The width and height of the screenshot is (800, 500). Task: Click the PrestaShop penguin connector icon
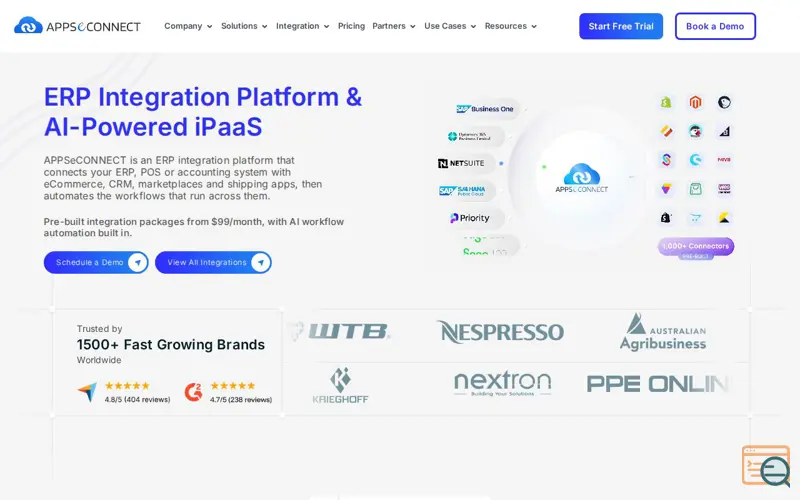point(695,131)
